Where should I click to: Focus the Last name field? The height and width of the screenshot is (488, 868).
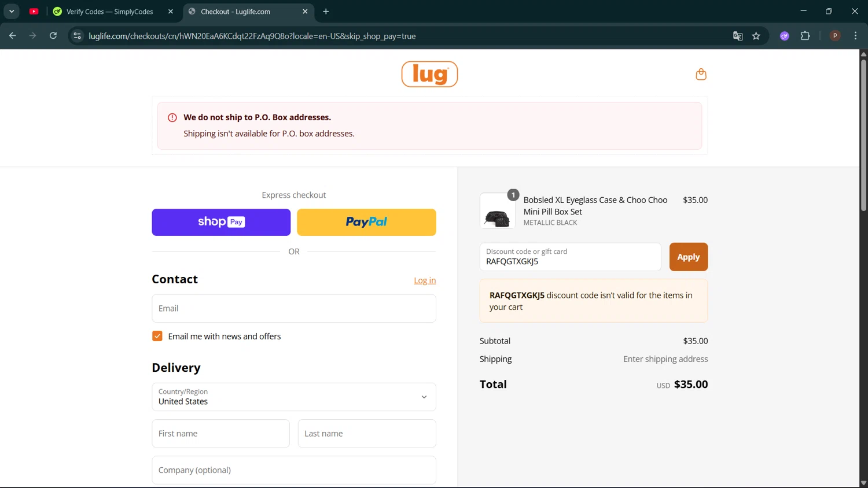click(x=367, y=434)
